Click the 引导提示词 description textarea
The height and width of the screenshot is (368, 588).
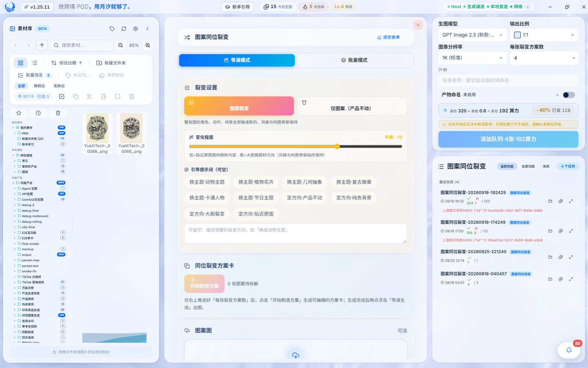tap(295, 234)
